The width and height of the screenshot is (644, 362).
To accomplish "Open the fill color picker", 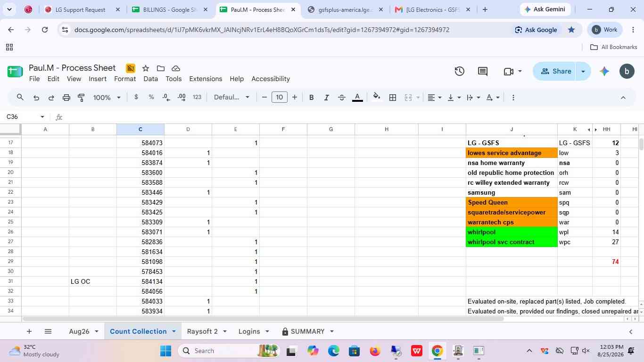I will (377, 98).
